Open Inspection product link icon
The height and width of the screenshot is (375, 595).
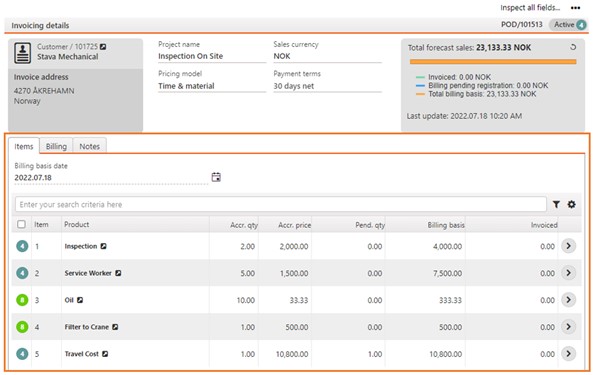pyautogui.click(x=103, y=246)
